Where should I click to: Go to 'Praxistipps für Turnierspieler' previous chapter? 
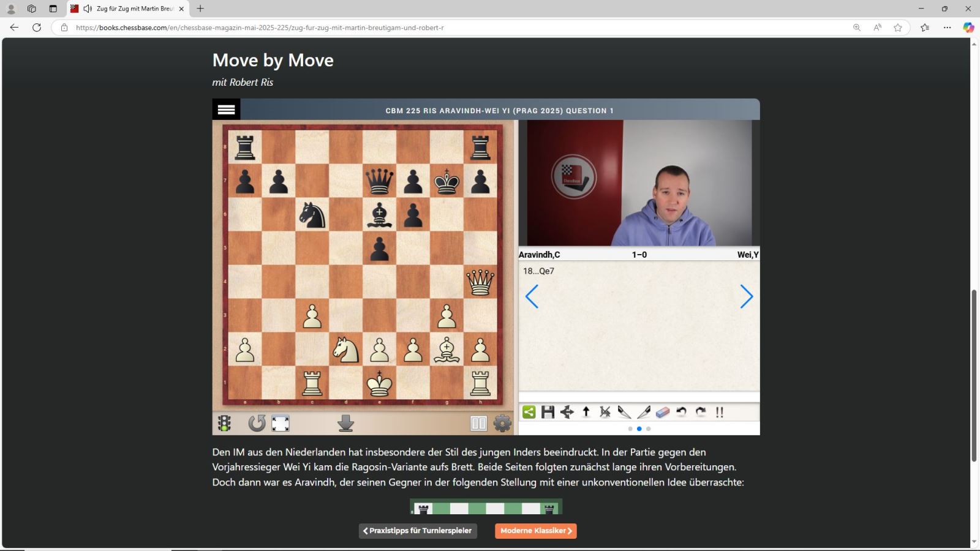pos(418,531)
